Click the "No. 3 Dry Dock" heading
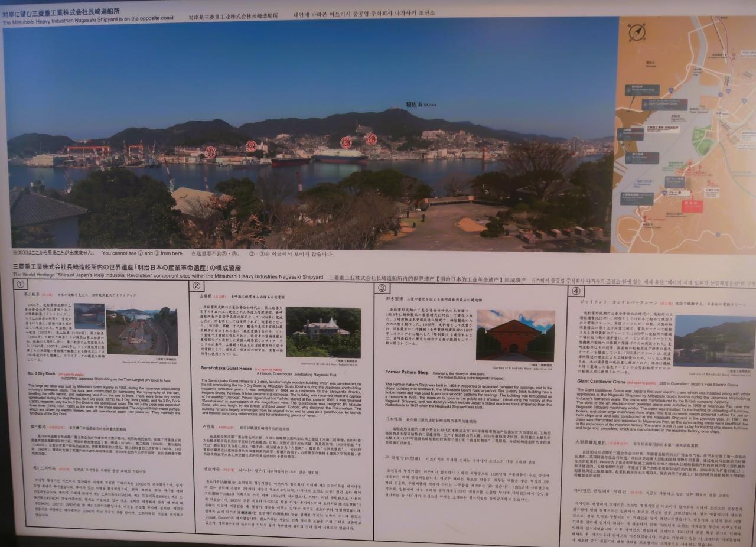This screenshot has width=756, height=547. (x=42, y=373)
